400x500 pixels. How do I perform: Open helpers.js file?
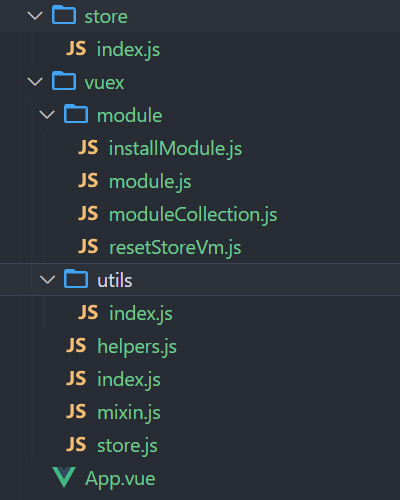(x=137, y=347)
